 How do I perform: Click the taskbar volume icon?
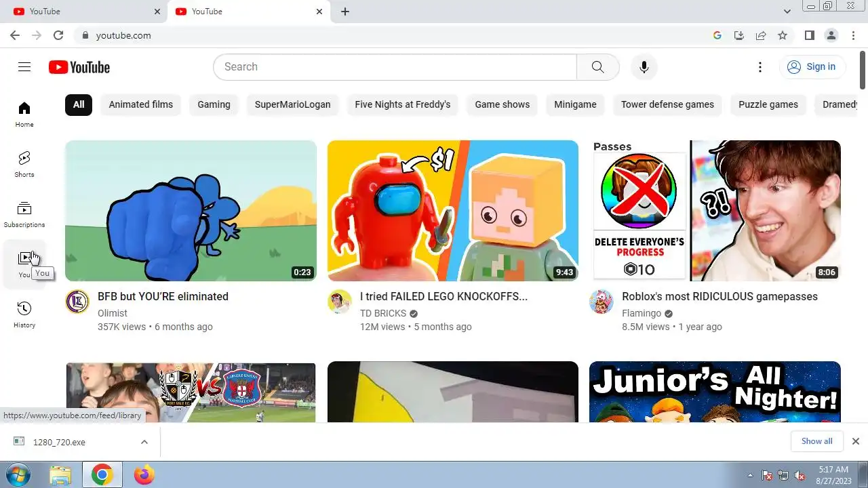click(800, 475)
